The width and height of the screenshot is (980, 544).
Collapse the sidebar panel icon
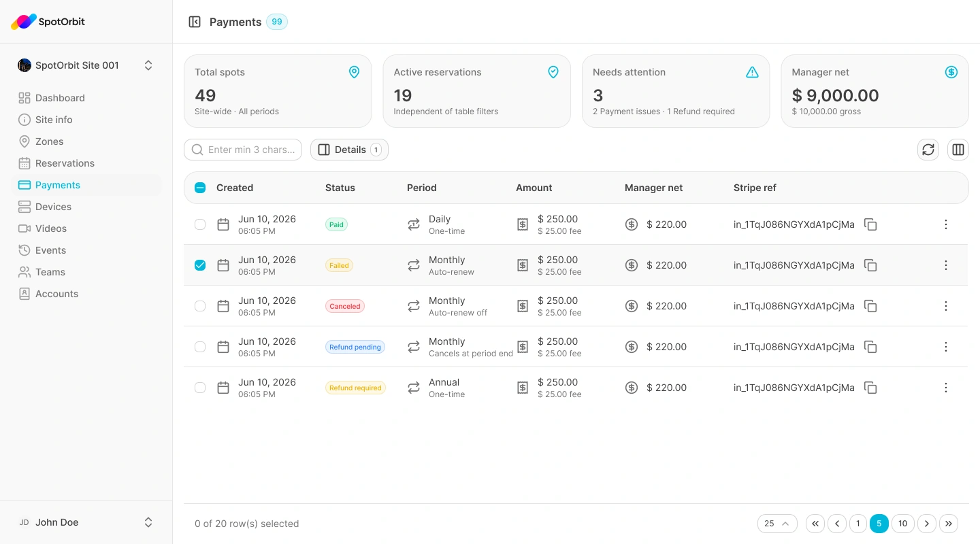(195, 22)
